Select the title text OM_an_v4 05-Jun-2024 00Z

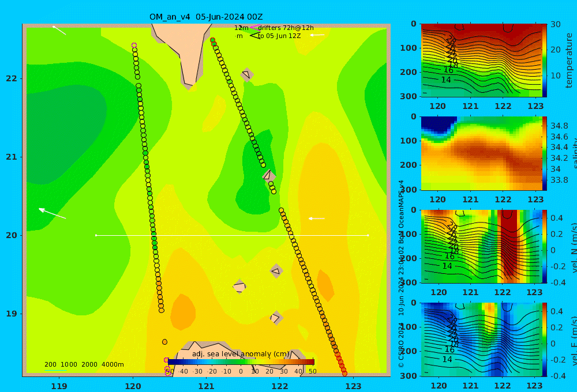pyautogui.click(x=206, y=17)
